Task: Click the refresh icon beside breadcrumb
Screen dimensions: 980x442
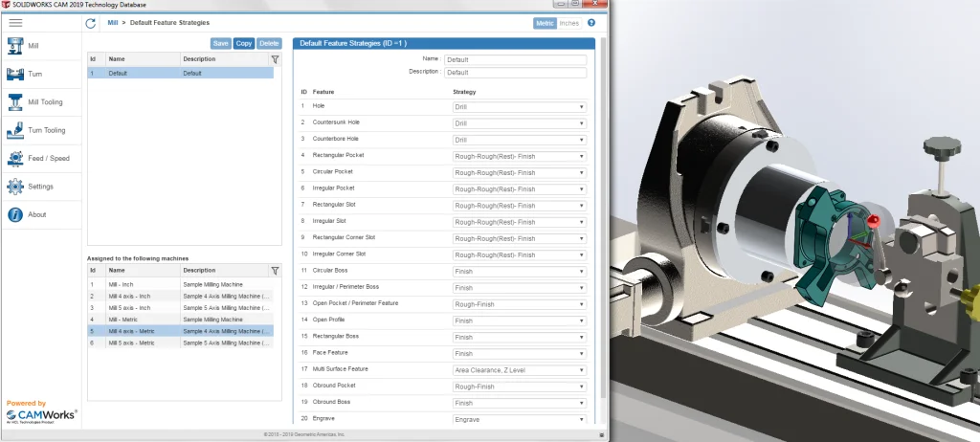Action: point(91,22)
